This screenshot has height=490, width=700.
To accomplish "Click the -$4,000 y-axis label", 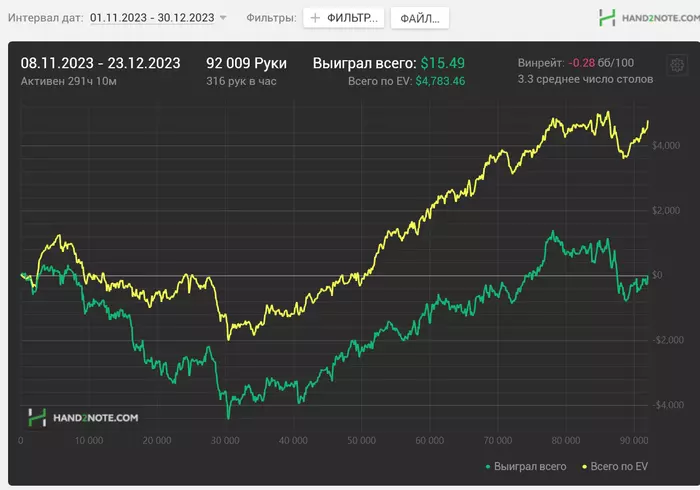I will click(x=668, y=405).
